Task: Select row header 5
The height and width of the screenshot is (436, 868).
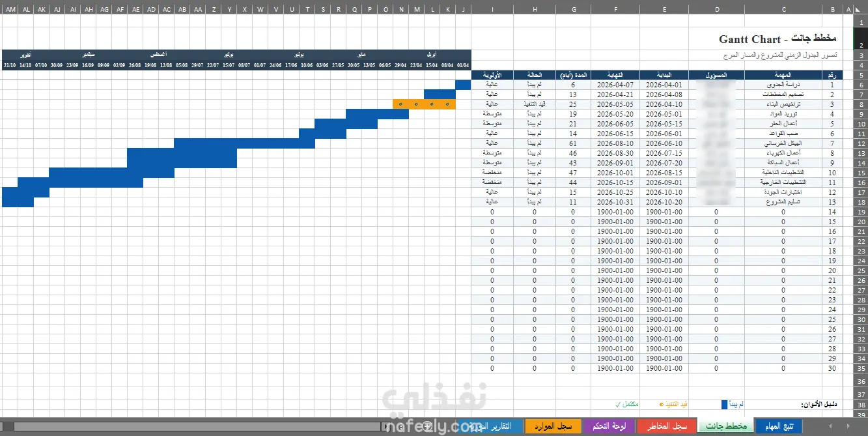Action: point(861,75)
